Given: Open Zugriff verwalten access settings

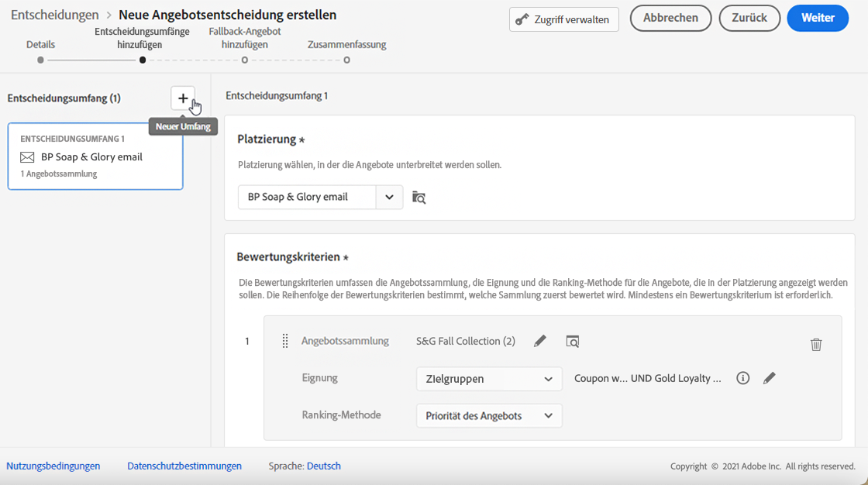Looking at the screenshot, I should 564,19.
